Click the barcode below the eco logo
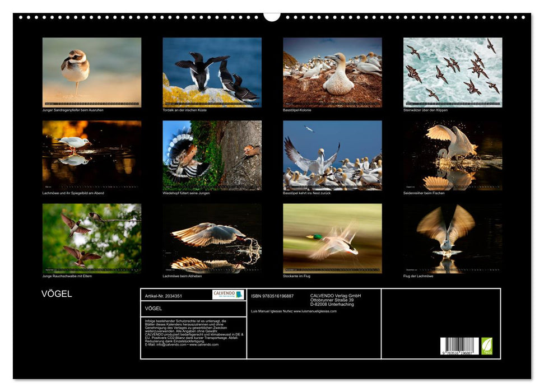Screen dimensions: 544x392 click(x=461, y=346)
